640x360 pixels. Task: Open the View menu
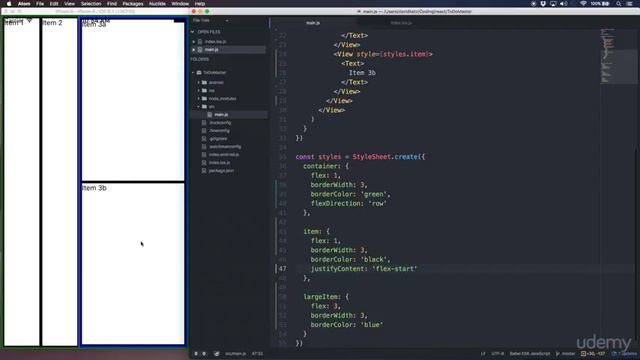coord(69,4)
